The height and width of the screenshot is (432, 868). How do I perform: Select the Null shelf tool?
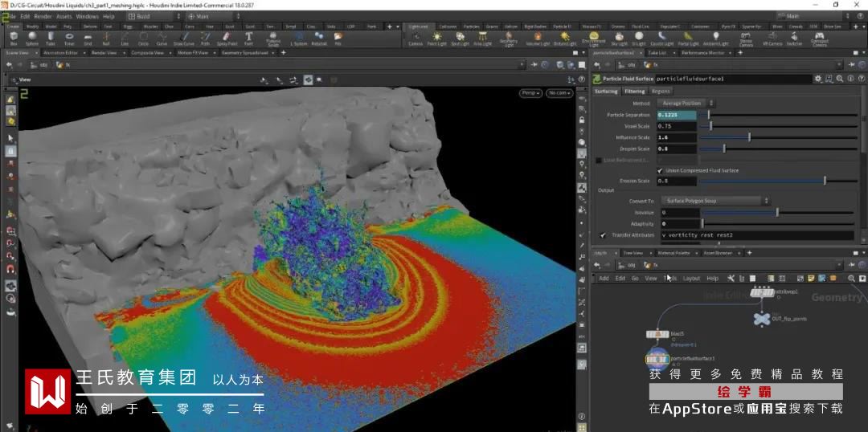coord(106,39)
